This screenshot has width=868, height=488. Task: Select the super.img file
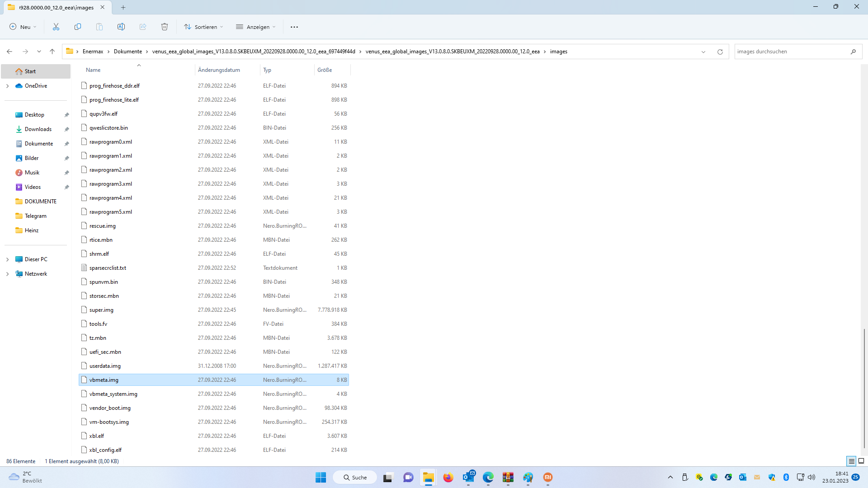coord(101,310)
